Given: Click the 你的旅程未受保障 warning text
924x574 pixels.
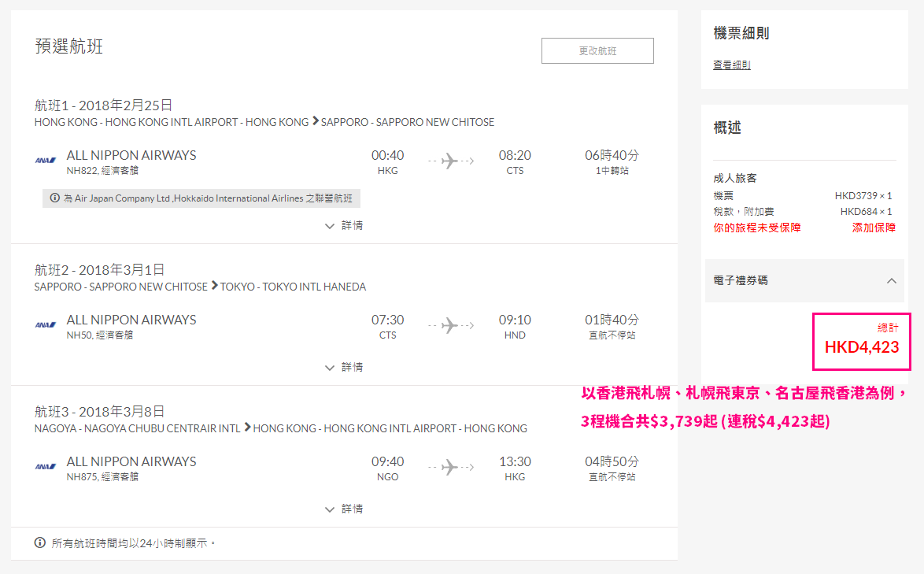Looking at the screenshot, I should click(x=757, y=228).
